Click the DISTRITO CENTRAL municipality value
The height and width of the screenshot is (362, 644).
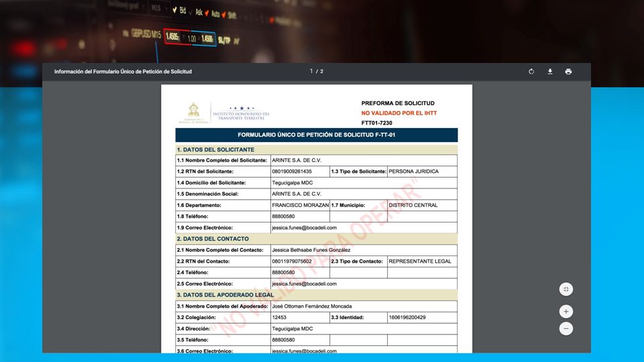coord(413,205)
